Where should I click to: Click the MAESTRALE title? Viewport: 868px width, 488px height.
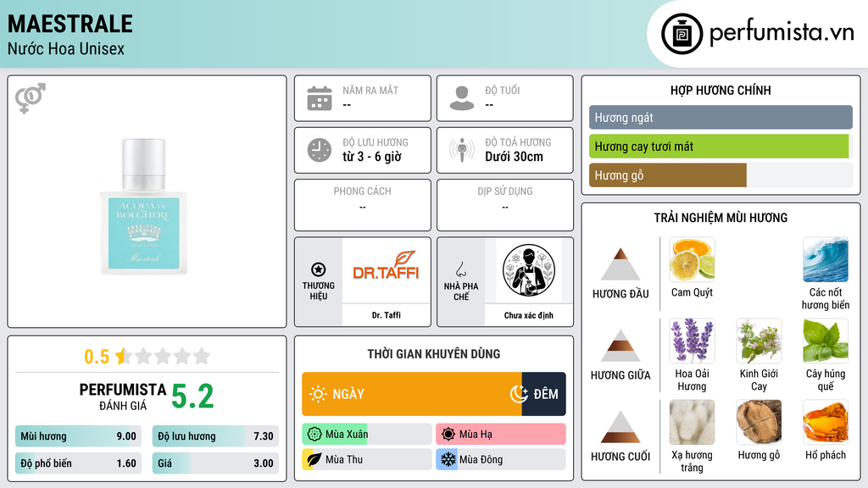(x=70, y=24)
